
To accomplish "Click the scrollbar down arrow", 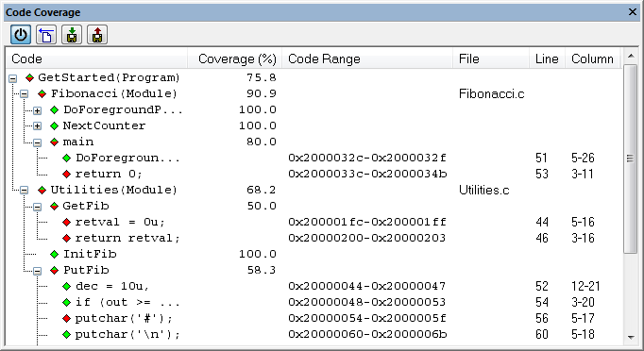I will pyautogui.click(x=631, y=338).
